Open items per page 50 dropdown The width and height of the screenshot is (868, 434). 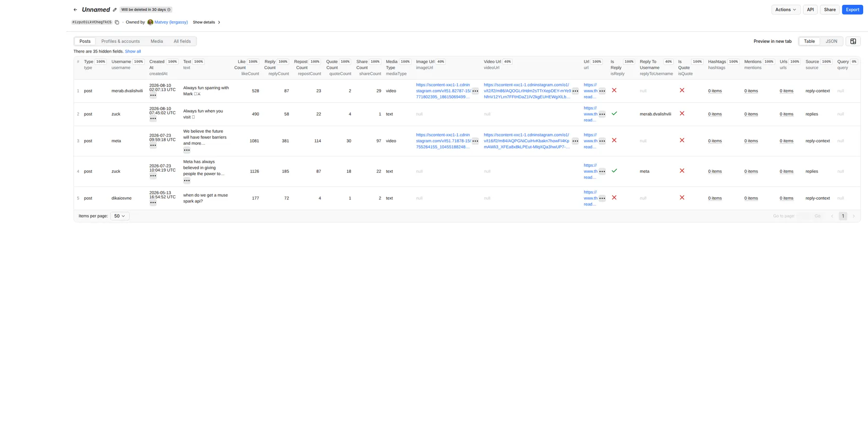(x=120, y=216)
